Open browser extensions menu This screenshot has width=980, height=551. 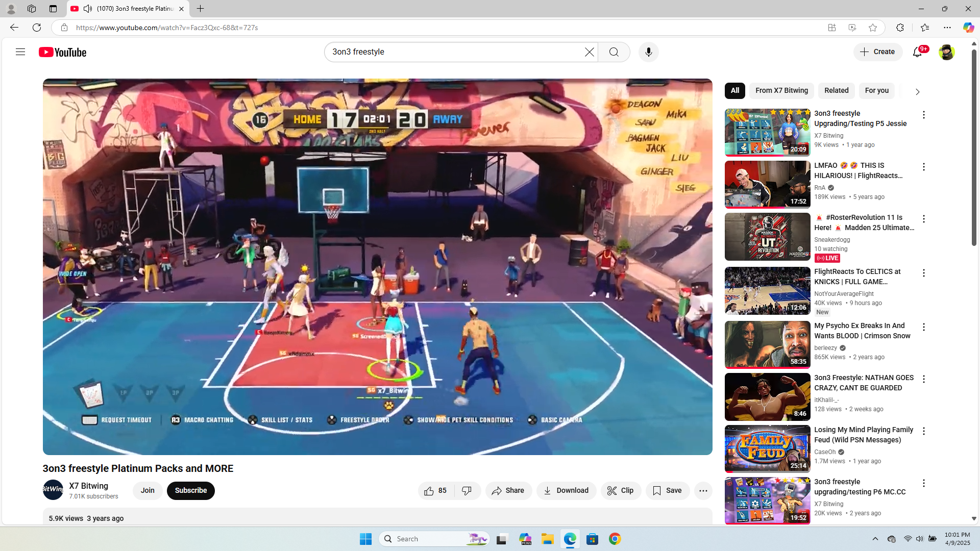coord(900,28)
